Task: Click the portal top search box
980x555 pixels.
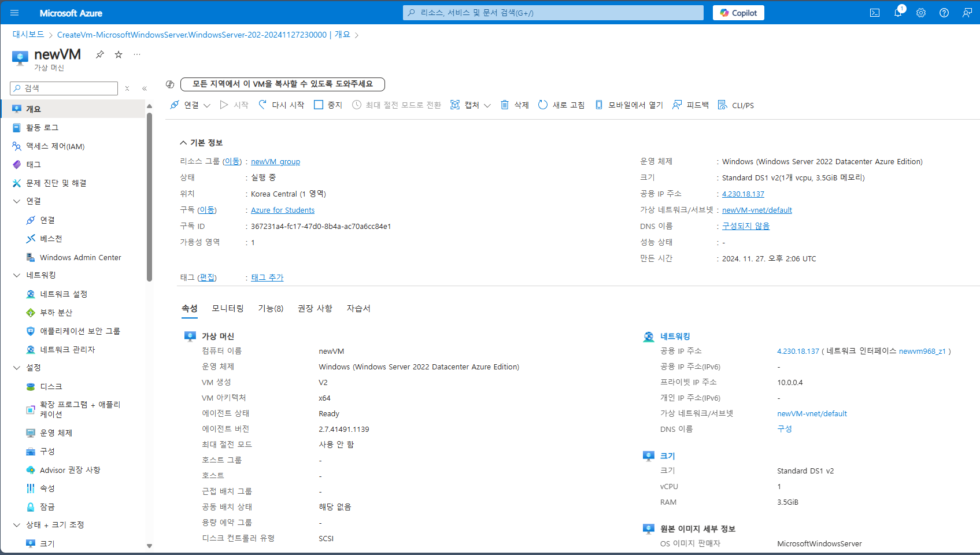Action: 553,13
